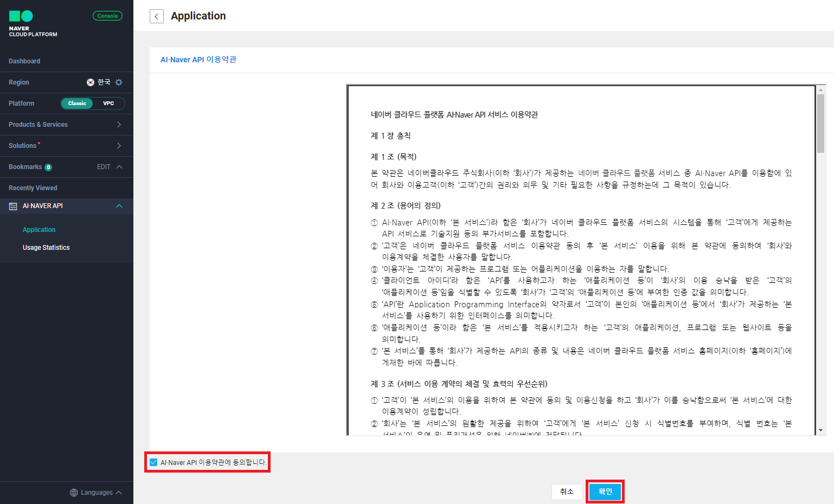Switch platform to Classic
Viewport: 834px width, 504px height.
tap(77, 104)
